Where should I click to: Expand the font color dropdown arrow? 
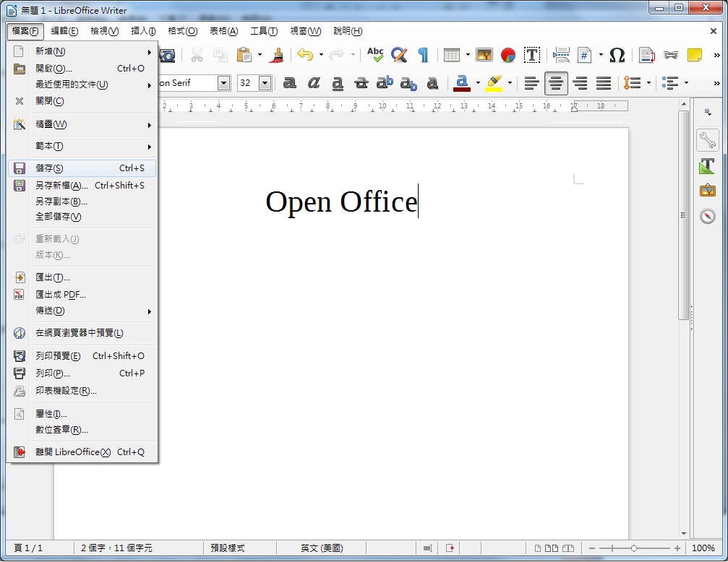tap(478, 83)
